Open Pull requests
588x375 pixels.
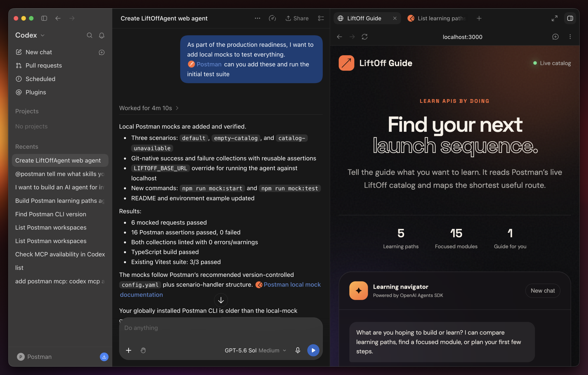[39, 66]
